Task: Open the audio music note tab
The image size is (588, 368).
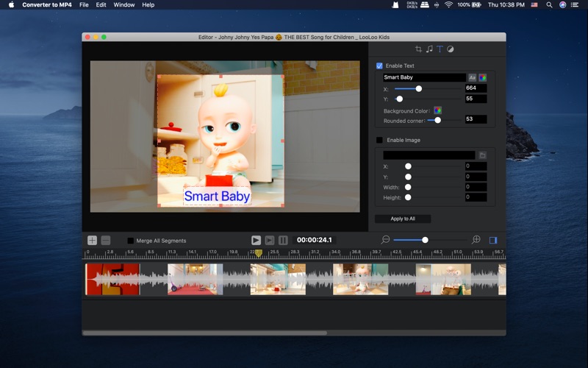Action: pyautogui.click(x=429, y=49)
